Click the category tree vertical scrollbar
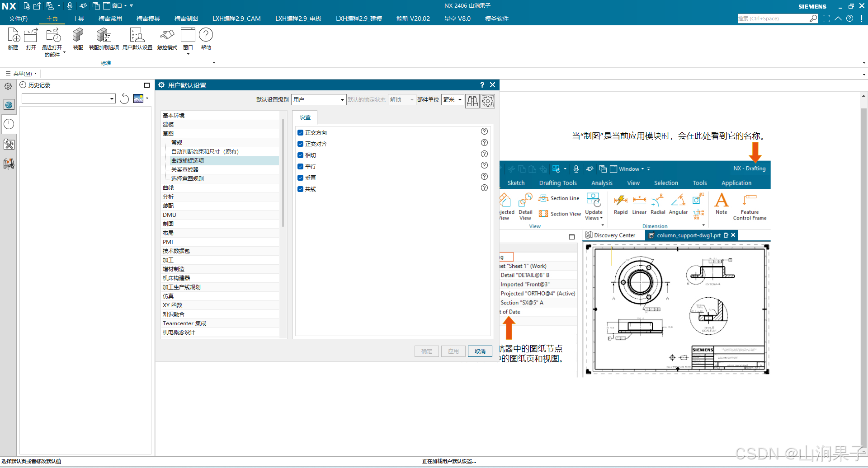 (x=283, y=172)
